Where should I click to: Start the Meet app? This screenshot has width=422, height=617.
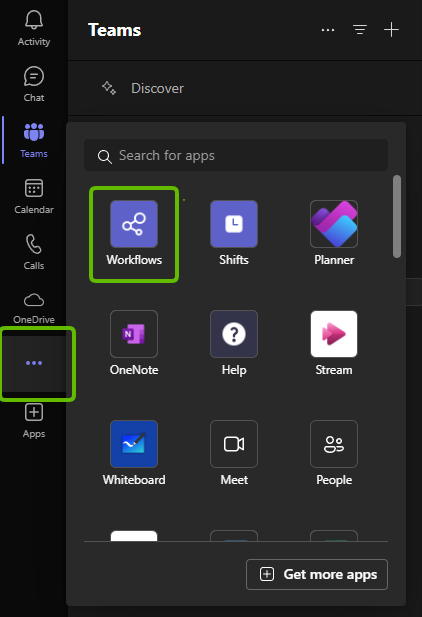point(234,453)
